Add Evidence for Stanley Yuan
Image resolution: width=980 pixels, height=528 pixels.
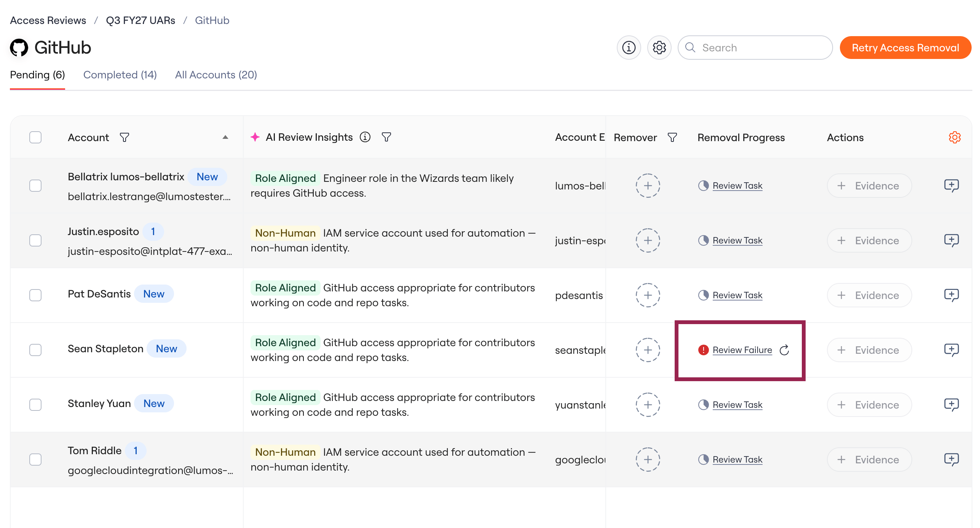click(x=869, y=405)
